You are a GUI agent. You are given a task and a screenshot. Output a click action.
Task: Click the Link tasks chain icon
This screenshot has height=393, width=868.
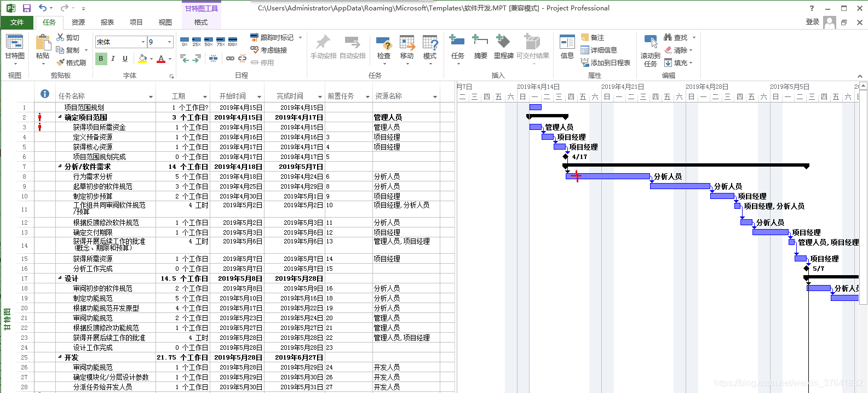click(x=230, y=58)
